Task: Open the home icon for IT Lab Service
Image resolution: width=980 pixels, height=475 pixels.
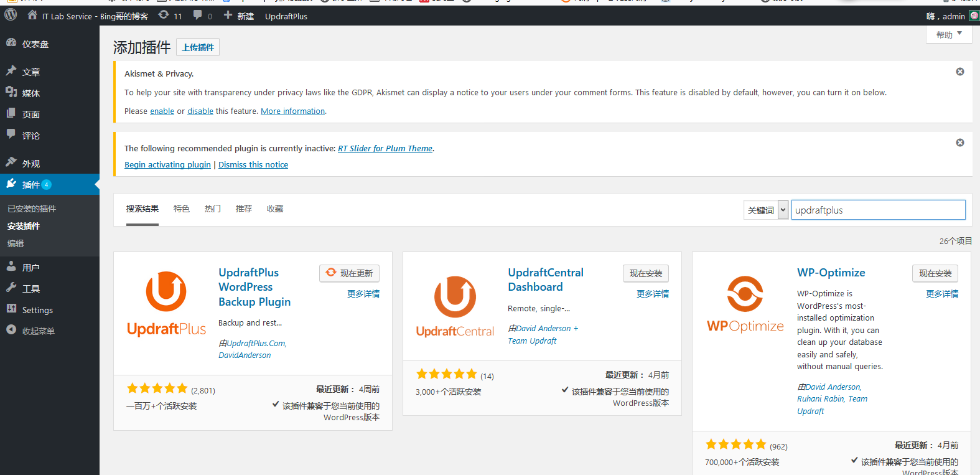Action: point(32,16)
